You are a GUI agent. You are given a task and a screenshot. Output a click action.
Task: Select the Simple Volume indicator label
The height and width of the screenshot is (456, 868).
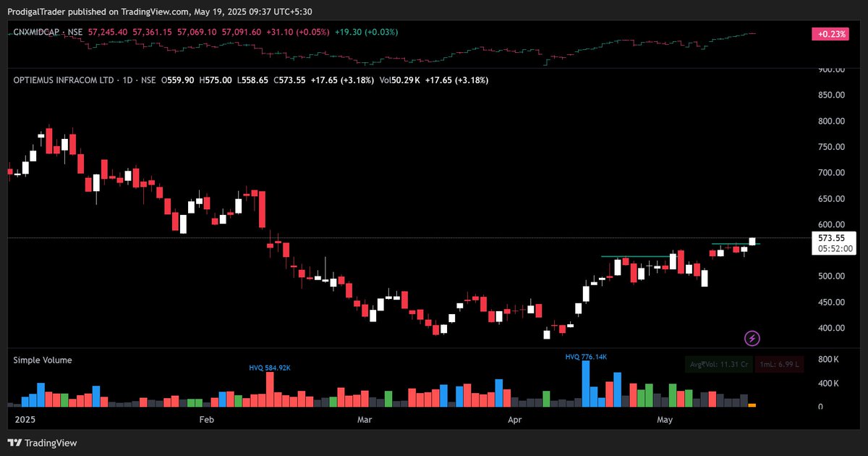coord(43,360)
